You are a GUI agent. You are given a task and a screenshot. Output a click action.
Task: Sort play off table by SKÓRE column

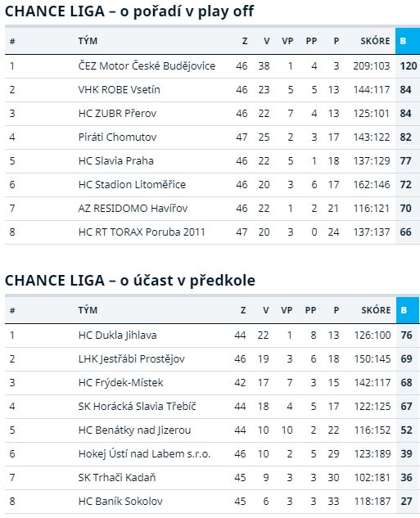tap(375, 41)
